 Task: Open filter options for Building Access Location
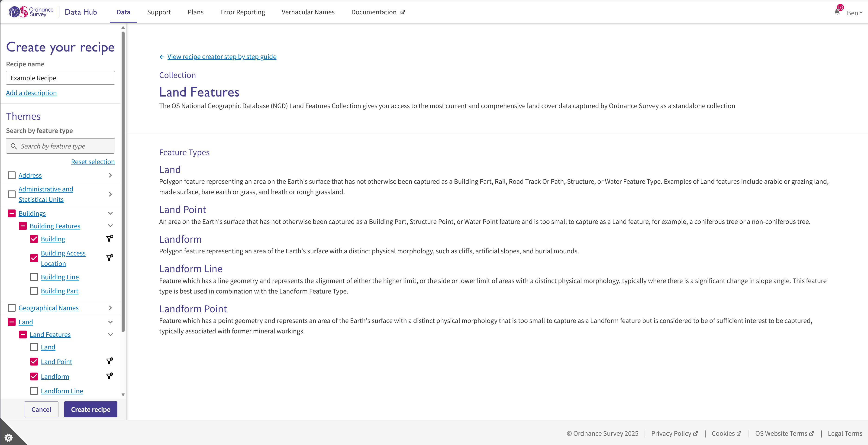point(109,258)
